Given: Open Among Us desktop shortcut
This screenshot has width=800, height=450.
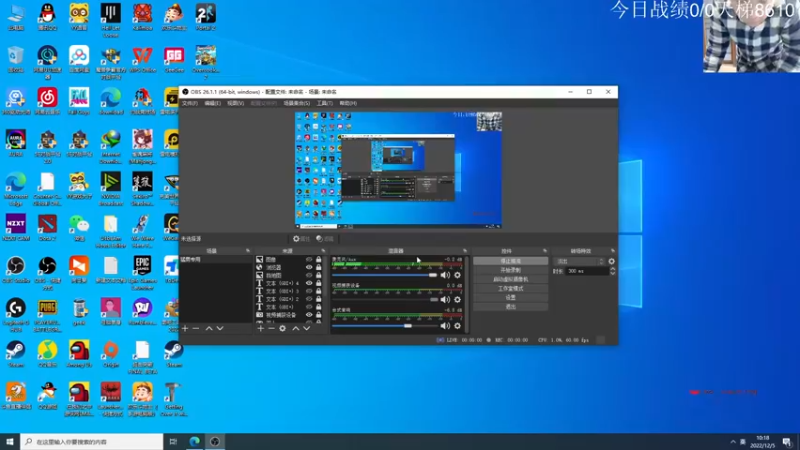Looking at the screenshot, I should tap(79, 354).
